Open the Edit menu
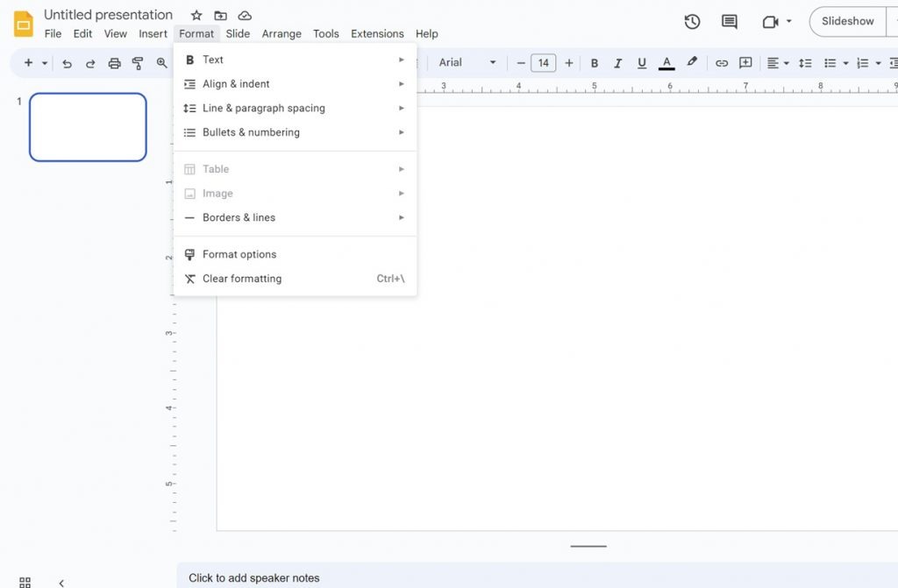 (x=82, y=34)
